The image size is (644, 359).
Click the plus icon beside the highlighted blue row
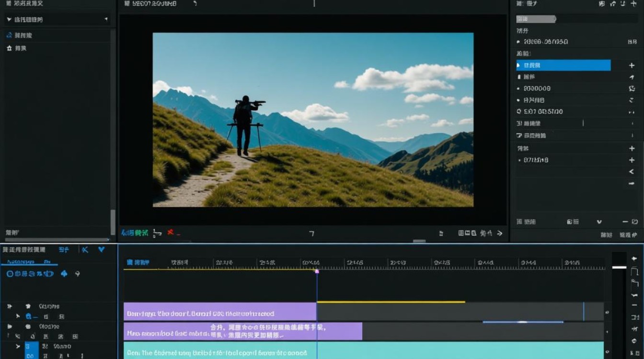click(632, 66)
